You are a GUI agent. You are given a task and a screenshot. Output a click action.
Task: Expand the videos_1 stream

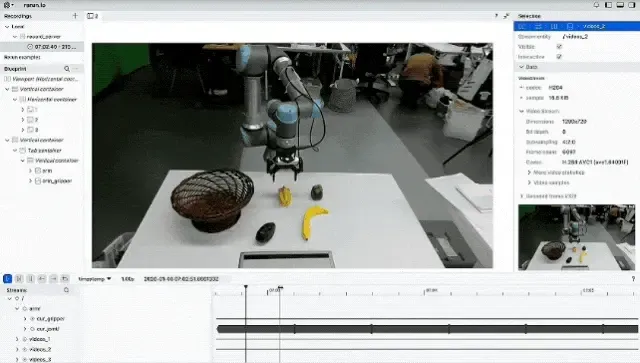[x=17, y=339]
